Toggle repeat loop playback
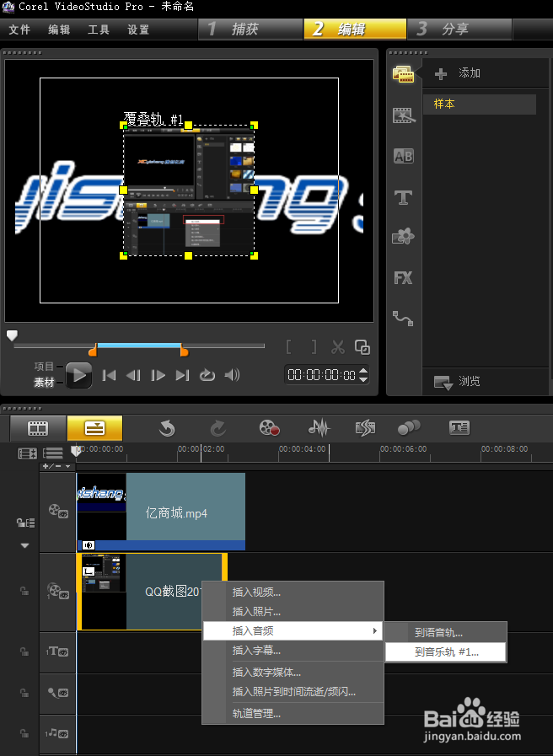The image size is (553, 756). (207, 375)
